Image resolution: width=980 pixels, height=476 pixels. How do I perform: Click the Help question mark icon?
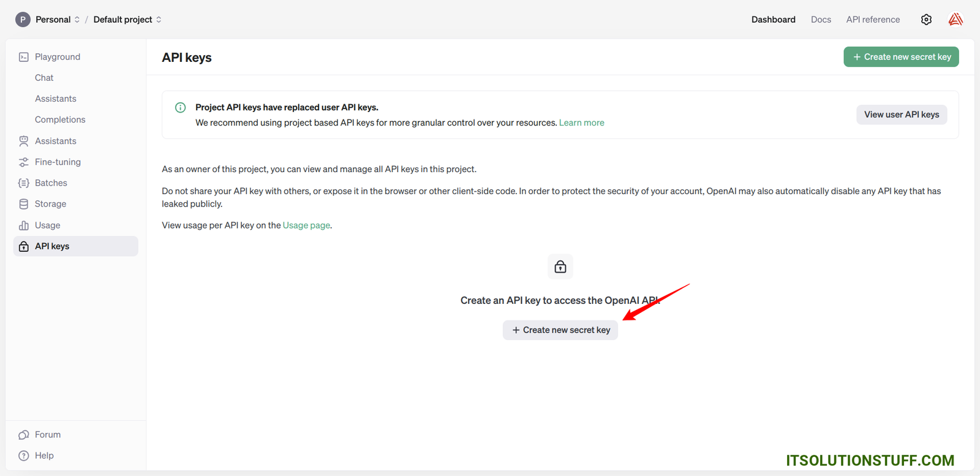pyautogui.click(x=24, y=456)
